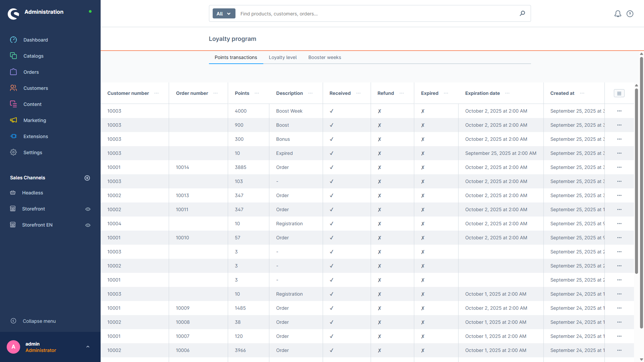Viewport: 644px width, 362px height.
Task: Sort by Customer number header
Action: click(128, 94)
